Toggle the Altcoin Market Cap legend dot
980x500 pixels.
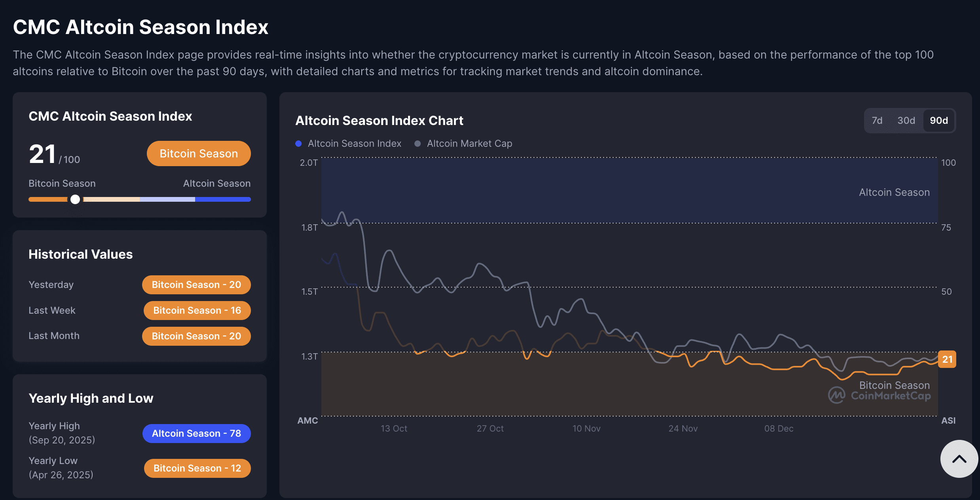click(x=418, y=144)
